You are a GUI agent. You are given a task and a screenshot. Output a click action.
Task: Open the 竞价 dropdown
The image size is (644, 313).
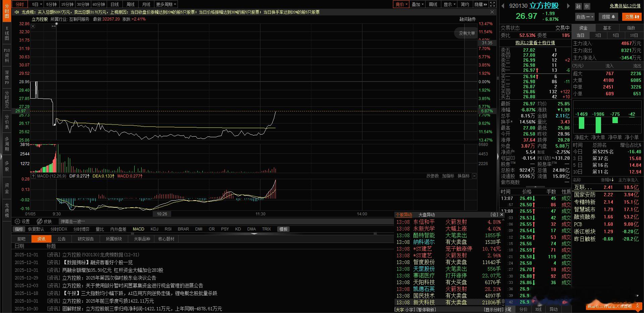401,4
